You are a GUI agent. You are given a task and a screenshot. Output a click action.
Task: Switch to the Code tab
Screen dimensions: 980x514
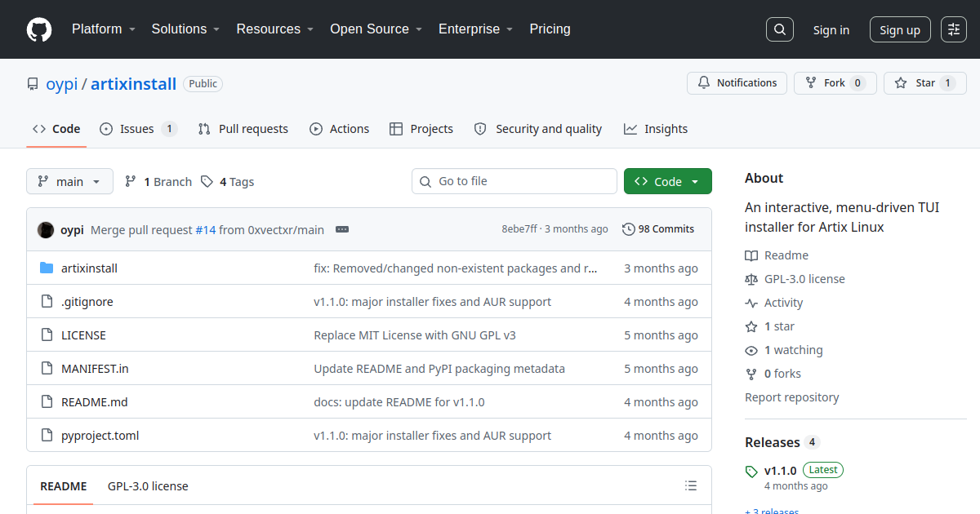(56, 129)
